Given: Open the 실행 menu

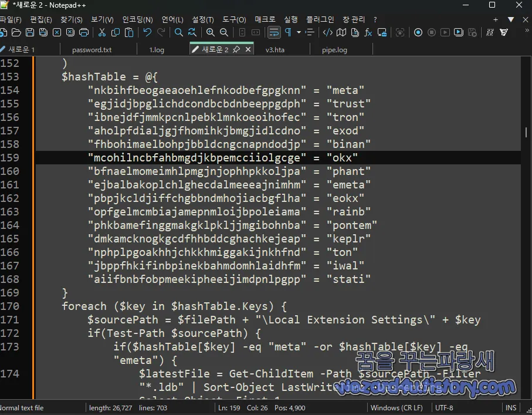Looking at the screenshot, I should [x=291, y=20].
